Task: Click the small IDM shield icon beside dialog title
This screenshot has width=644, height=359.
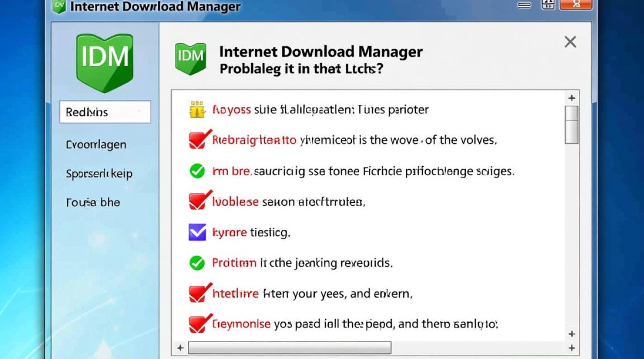Action: click(190, 58)
